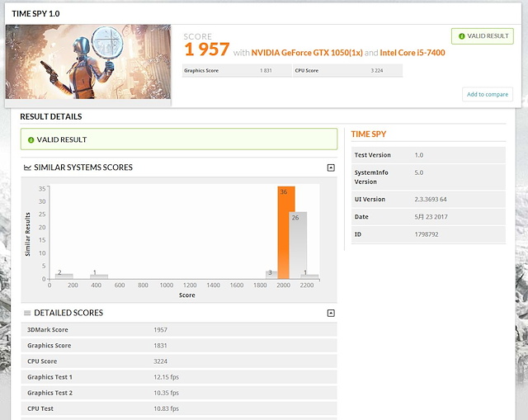Image resolution: width=528 pixels, height=420 pixels.
Task: Click the TIME SPY 1.0 page title
Action: 35,13
